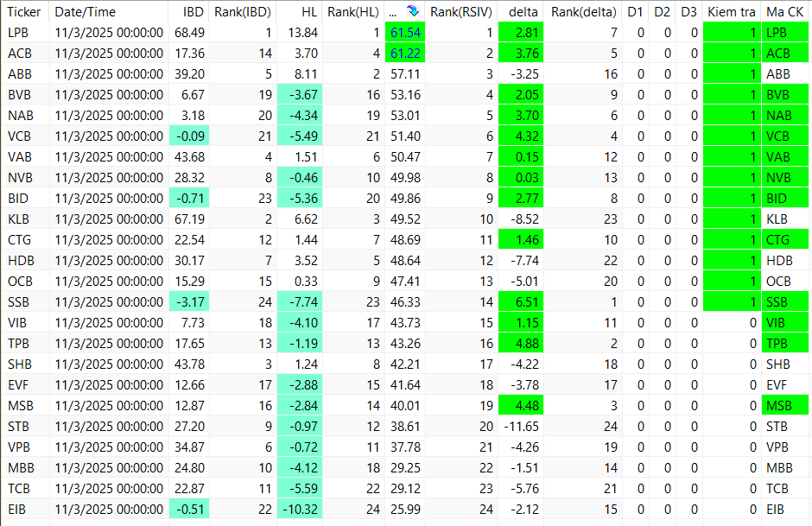
Task: Select the VIB ticker cell
Action: 25,322
